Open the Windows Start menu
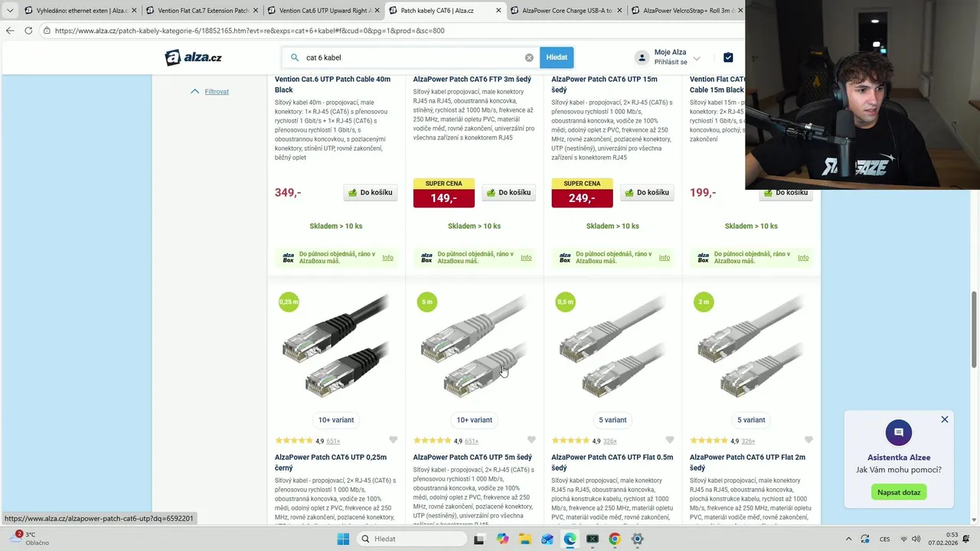Screen dimensions: 980x551 343,539
